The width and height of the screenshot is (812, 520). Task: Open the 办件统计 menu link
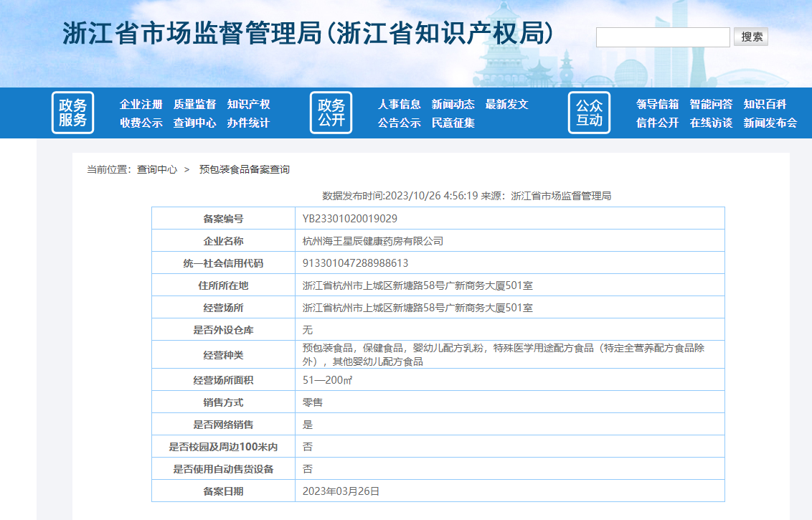(x=248, y=123)
